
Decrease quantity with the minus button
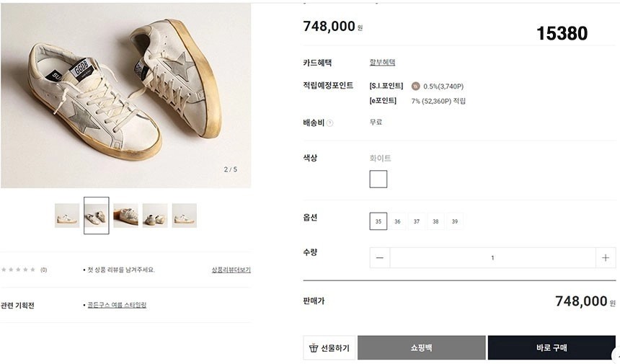coord(380,258)
